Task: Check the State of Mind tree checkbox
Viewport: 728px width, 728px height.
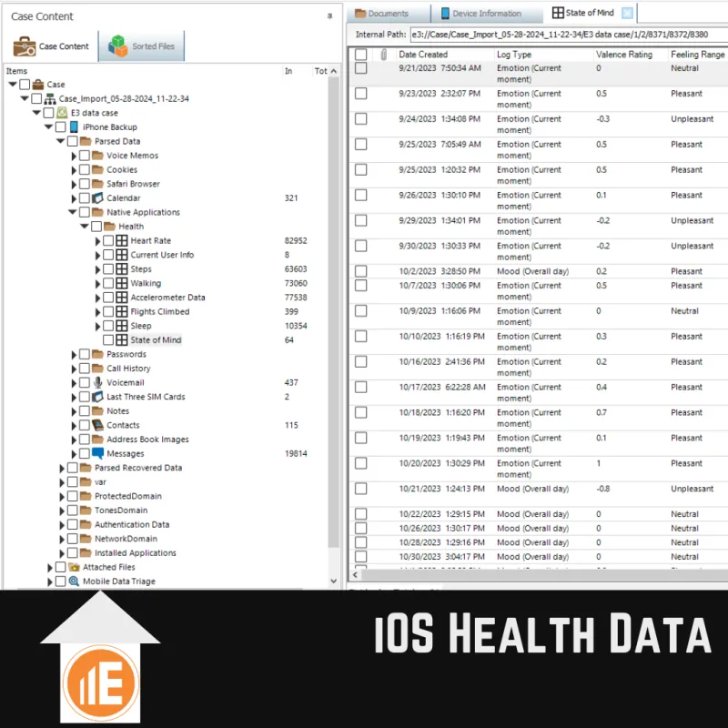Action: (x=108, y=339)
